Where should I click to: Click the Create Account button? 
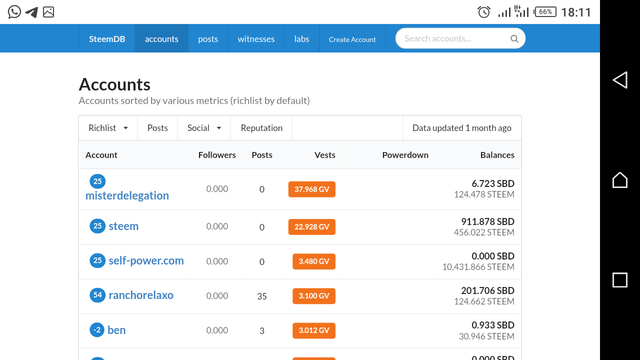tap(352, 39)
